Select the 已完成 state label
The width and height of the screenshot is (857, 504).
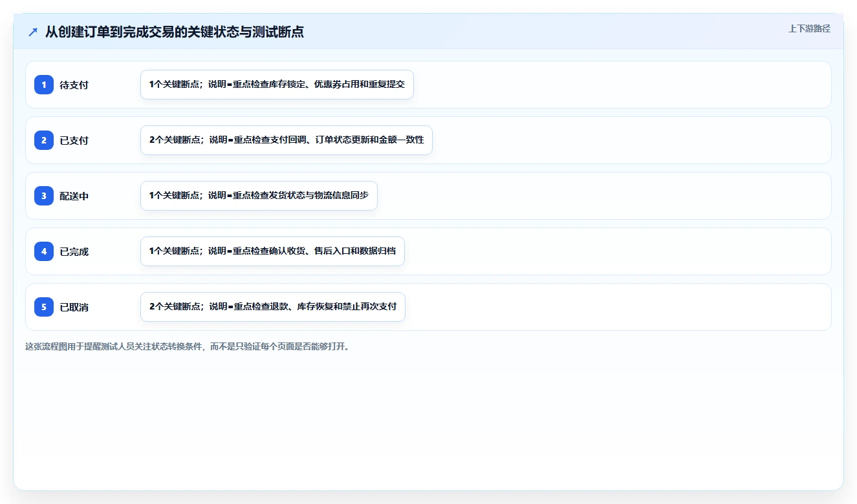tap(74, 251)
